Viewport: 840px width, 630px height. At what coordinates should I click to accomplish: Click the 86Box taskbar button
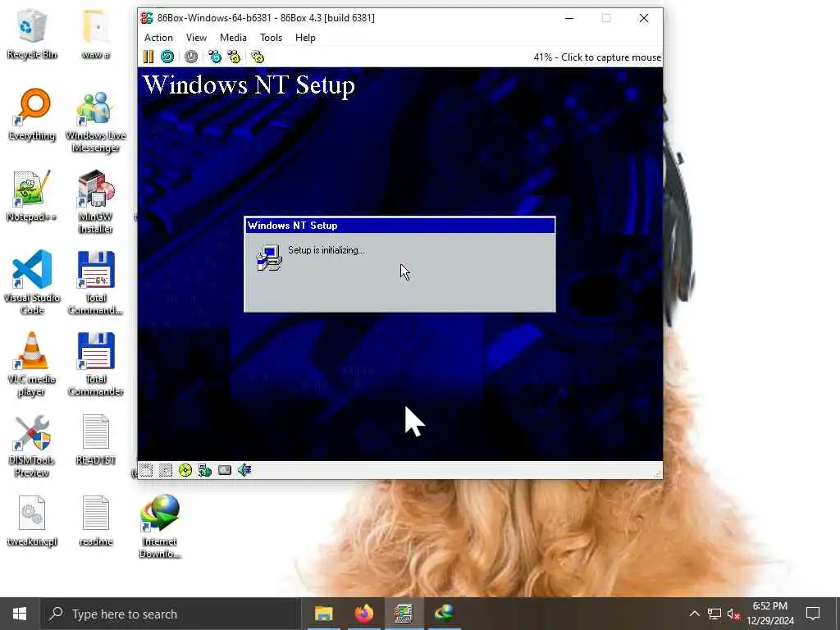pyautogui.click(x=404, y=614)
